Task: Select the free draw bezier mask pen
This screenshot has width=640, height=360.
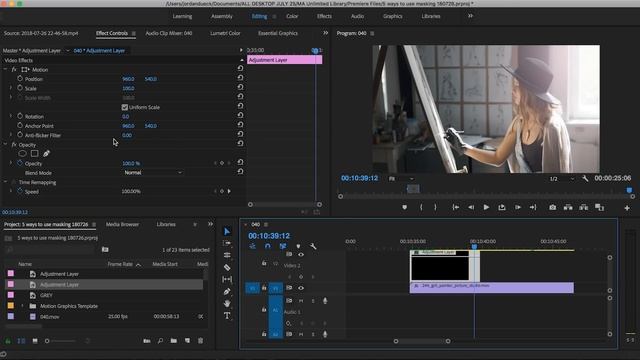Action: (x=47, y=153)
